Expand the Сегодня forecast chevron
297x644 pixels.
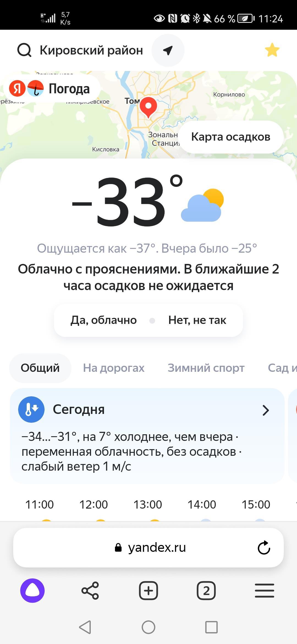[265, 410]
